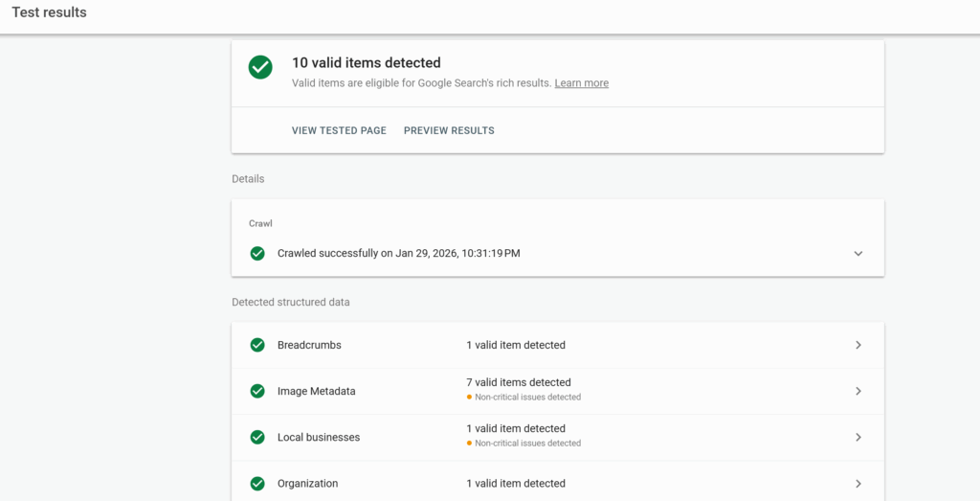Click the Organization green checkmark icon

pyautogui.click(x=257, y=484)
